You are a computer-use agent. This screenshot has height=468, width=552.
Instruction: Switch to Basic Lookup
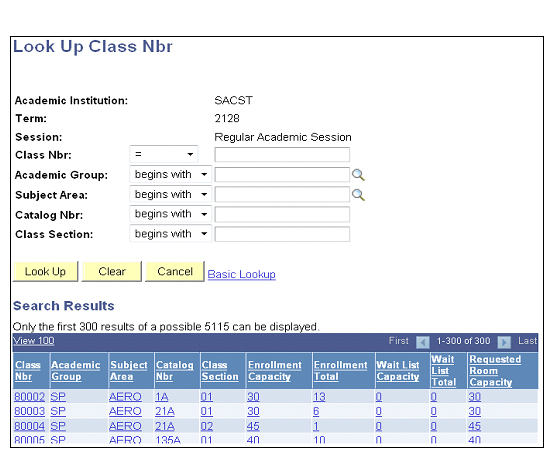(242, 274)
